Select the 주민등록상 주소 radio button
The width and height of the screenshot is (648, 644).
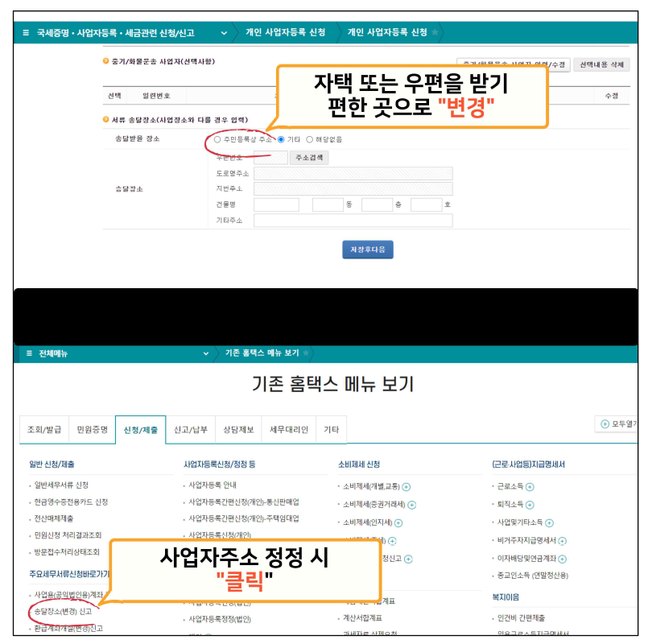click(217, 140)
